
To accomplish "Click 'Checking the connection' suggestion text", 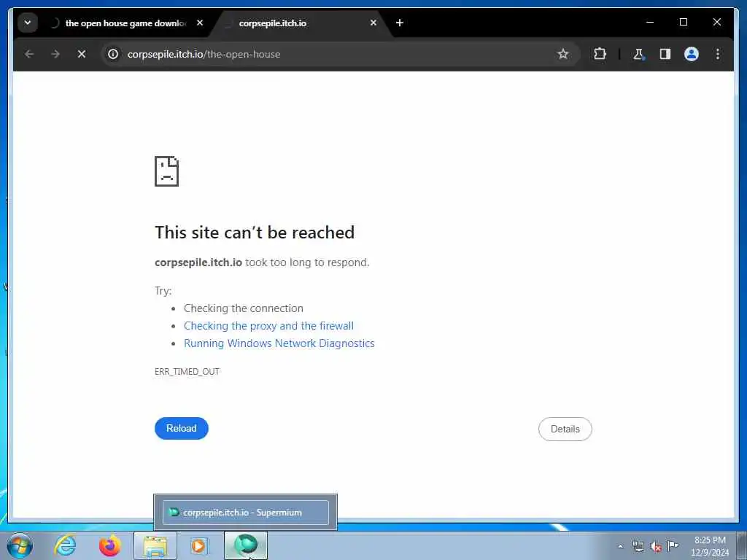I will (x=244, y=308).
